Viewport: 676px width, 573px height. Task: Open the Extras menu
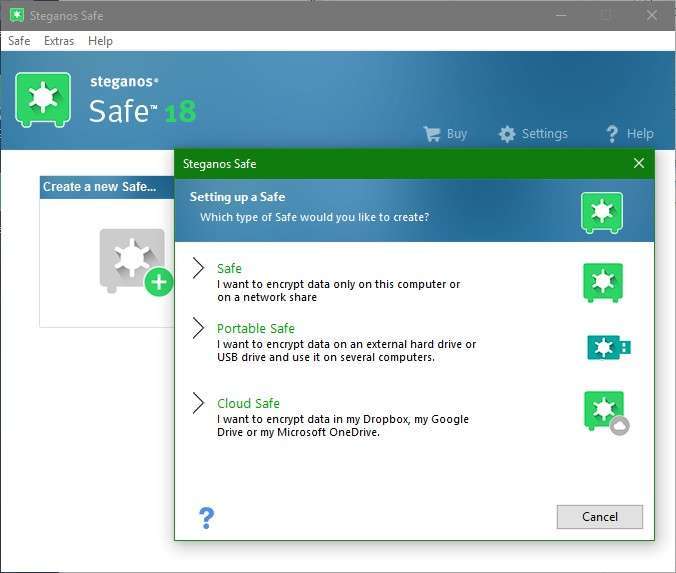(59, 41)
